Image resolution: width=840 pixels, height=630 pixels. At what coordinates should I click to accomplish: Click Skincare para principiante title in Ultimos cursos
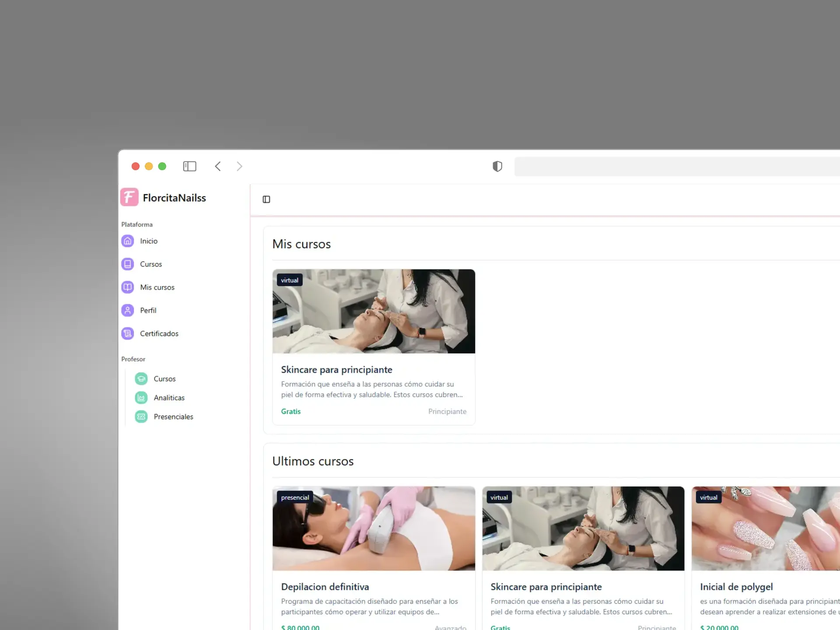[x=546, y=587]
